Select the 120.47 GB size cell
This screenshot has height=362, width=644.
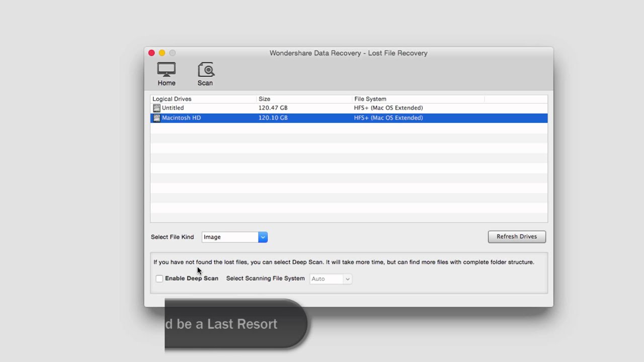(273, 108)
